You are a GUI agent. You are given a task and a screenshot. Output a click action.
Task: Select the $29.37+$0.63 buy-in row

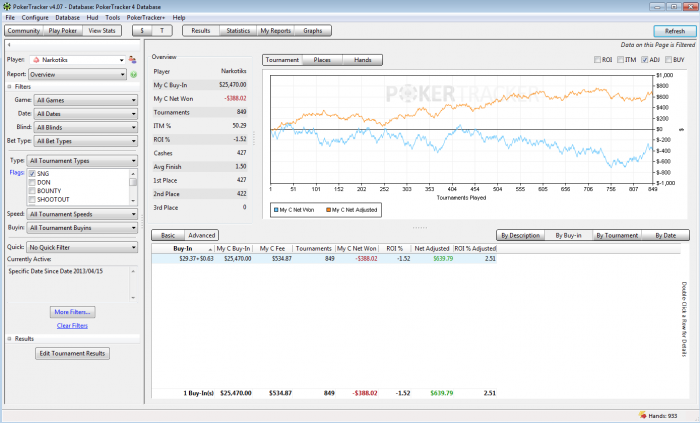pos(324,258)
